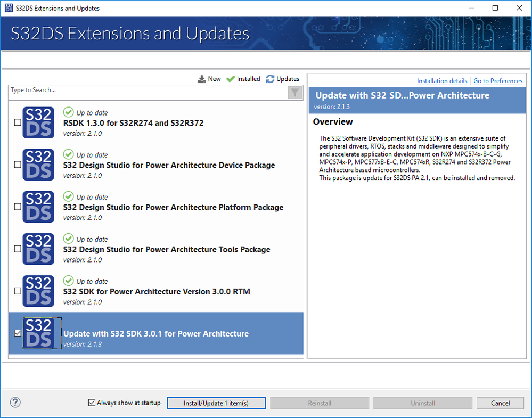Viewport: 532px width, 418px height.
Task: Toggle Always show at startup checkbox
Action: (x=92, y=403)
